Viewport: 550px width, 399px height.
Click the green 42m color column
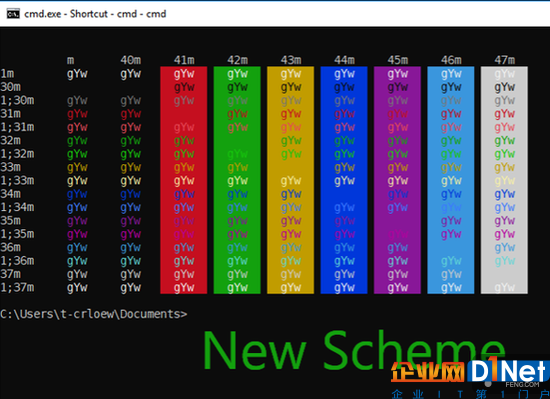237,180
